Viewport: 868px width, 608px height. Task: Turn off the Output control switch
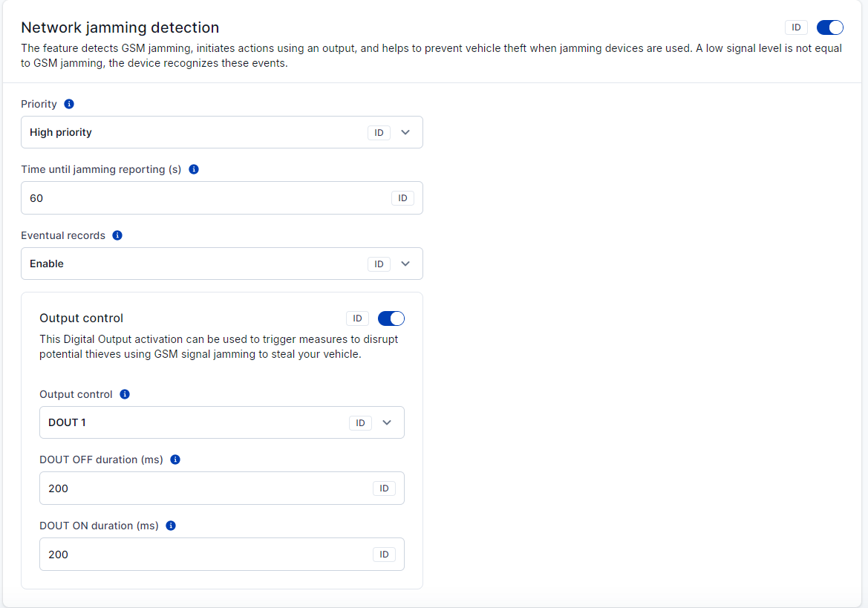(x=391, y=318)
